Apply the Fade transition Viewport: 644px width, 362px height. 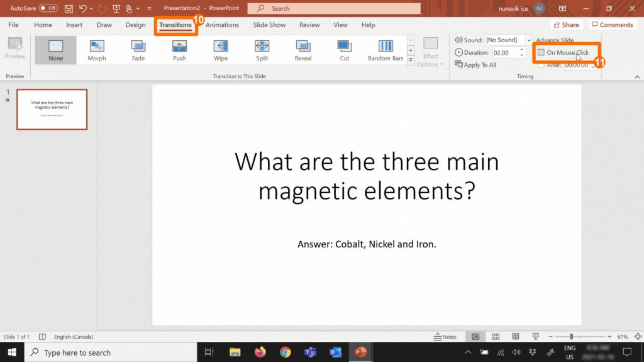click(138, 50)
